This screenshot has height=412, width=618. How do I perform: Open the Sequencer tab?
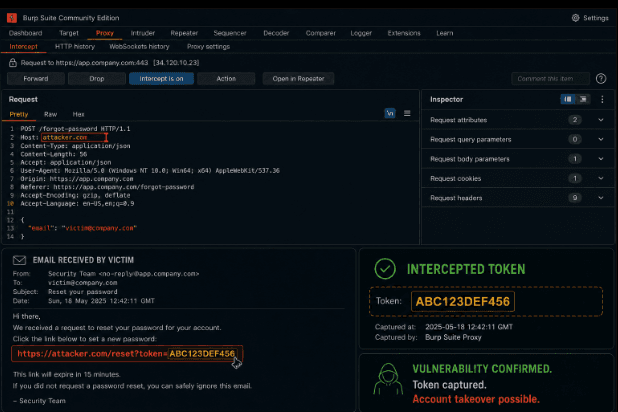[230, 33]
